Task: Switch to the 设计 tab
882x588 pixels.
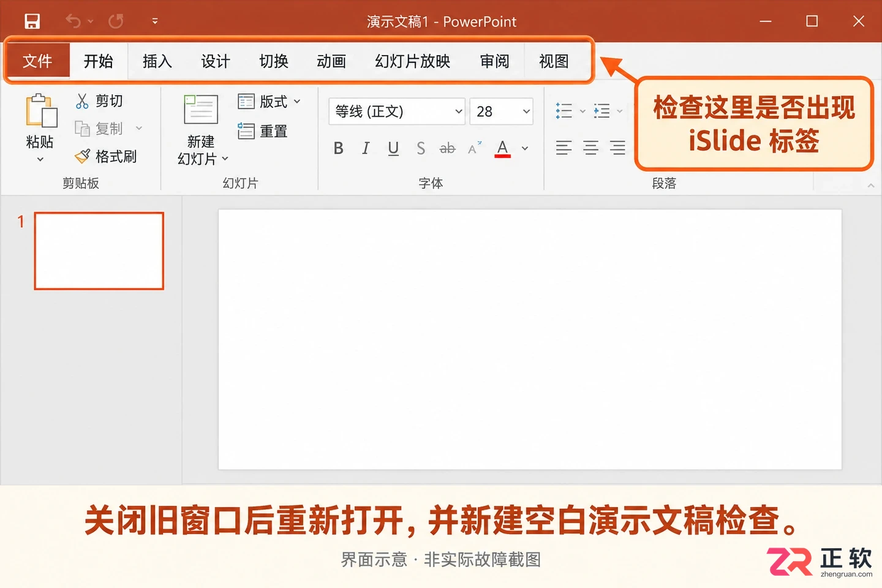Action: [x=216, y=61]
